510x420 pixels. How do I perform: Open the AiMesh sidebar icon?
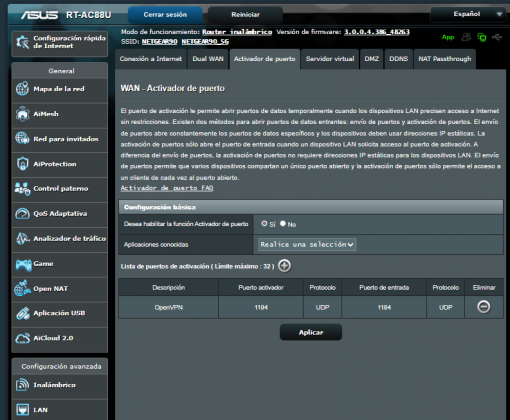coord(22,114)
